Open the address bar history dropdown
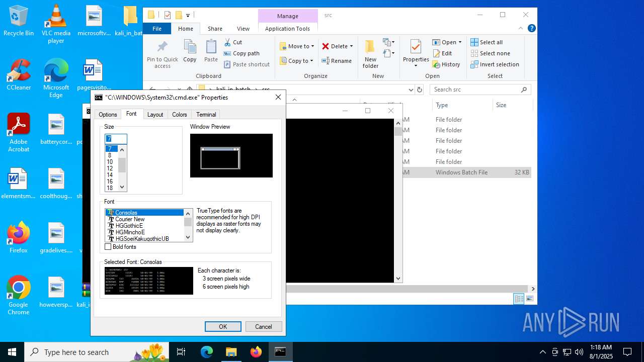The height and width of the screenshot is (362, 644). coord(411,89)
